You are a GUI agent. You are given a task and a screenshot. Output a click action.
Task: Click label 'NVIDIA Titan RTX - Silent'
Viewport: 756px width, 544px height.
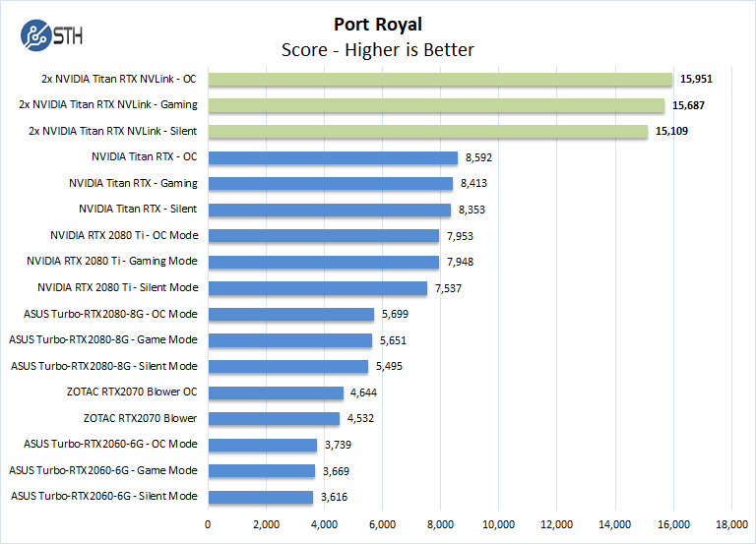pos(138,209)
